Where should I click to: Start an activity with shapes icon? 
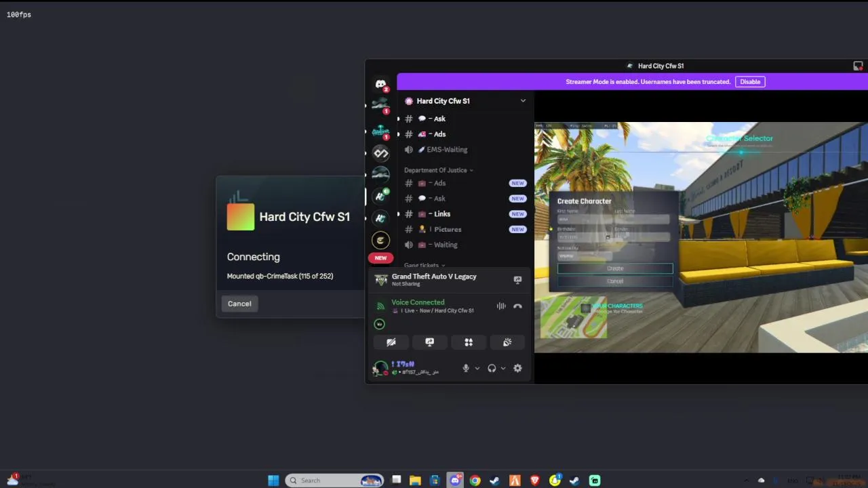[469, 342]
